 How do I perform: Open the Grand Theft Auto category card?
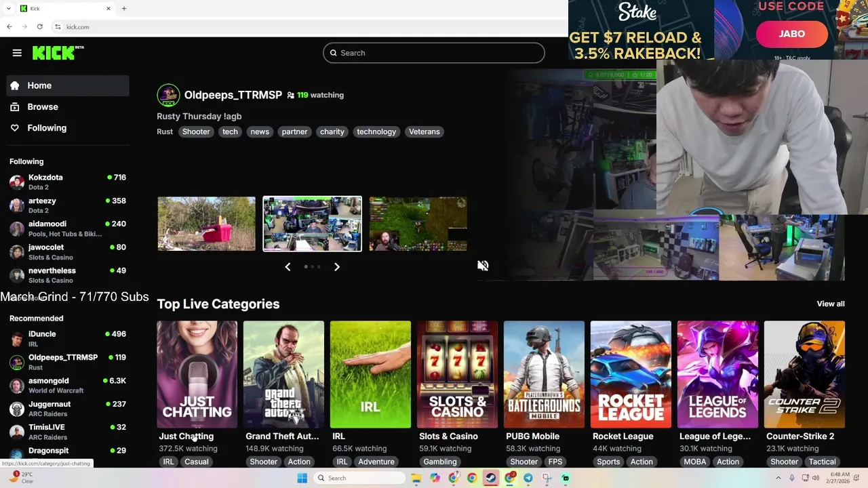click(x=283, y=375)
